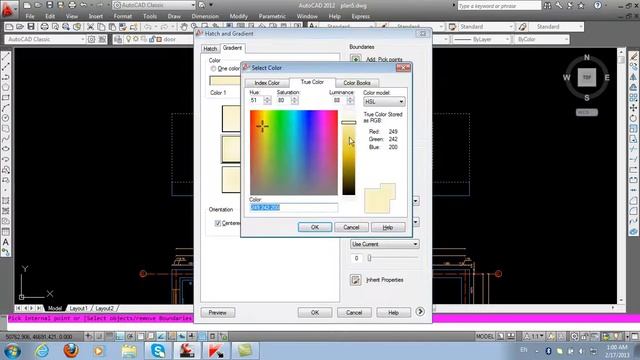Click the layer lightbulb on/off icon
This screenshot has height=360, width=640.
point(129,39)
